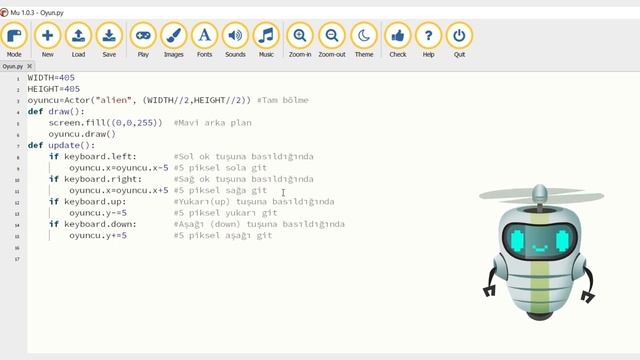Click the Mu logo in title bar

pyautogui.click(x=4, y=13)
